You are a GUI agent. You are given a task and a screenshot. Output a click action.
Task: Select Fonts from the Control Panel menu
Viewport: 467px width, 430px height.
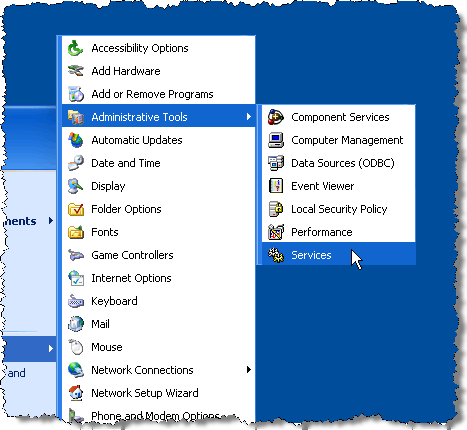[159, 232]
